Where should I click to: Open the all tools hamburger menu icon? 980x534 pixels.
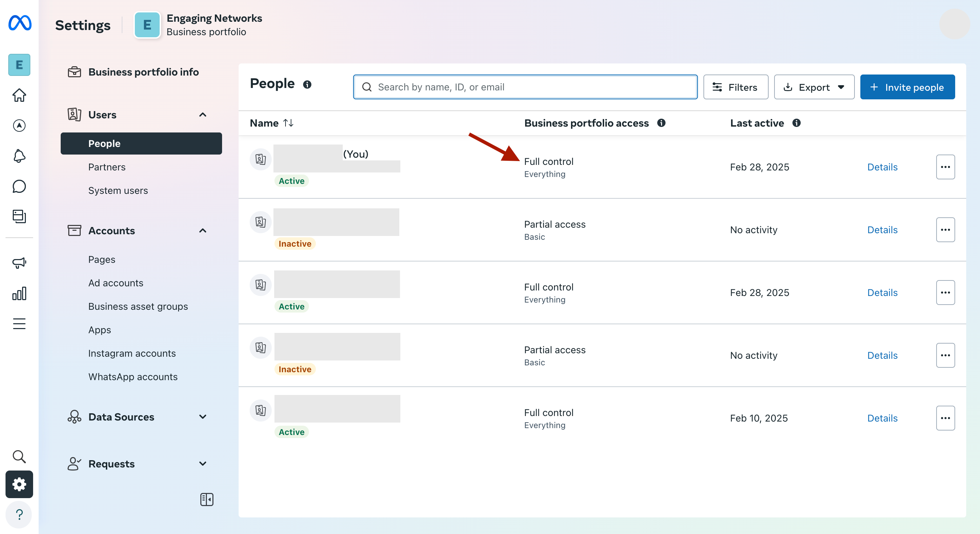(x=19, y=324)
